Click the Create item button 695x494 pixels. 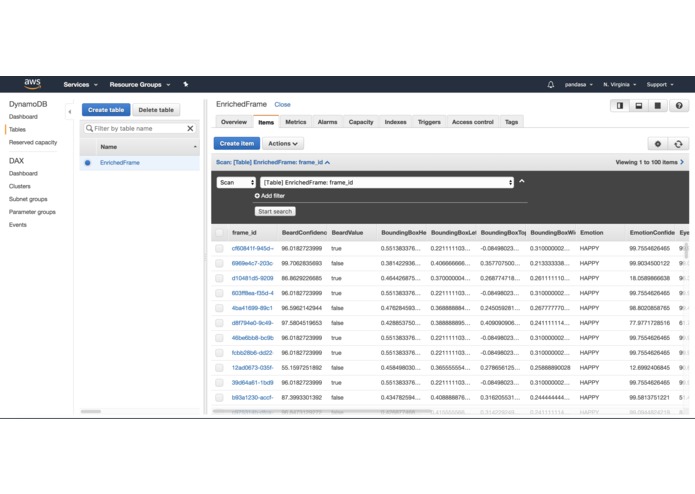[237, 144]
